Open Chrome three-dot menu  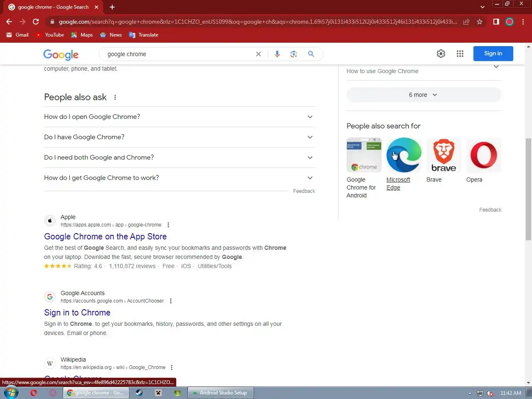[x=523, y=22]
